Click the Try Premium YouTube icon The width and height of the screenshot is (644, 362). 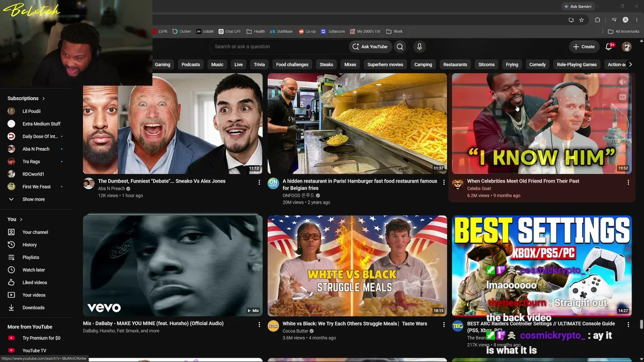point(11,338)
